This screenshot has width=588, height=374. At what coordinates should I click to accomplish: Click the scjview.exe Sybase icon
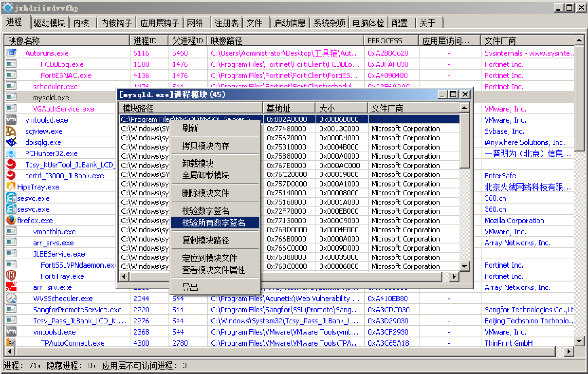coord(11,131)
